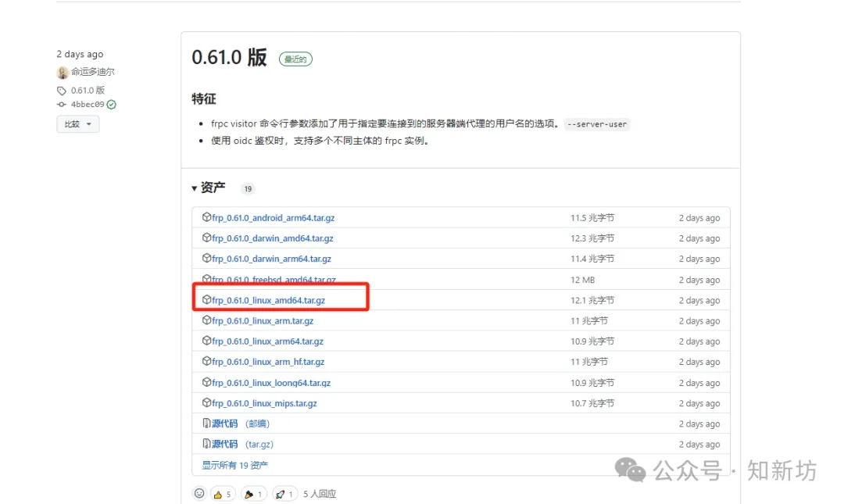Click the verified checkmark next to 4bbec09

112,105
